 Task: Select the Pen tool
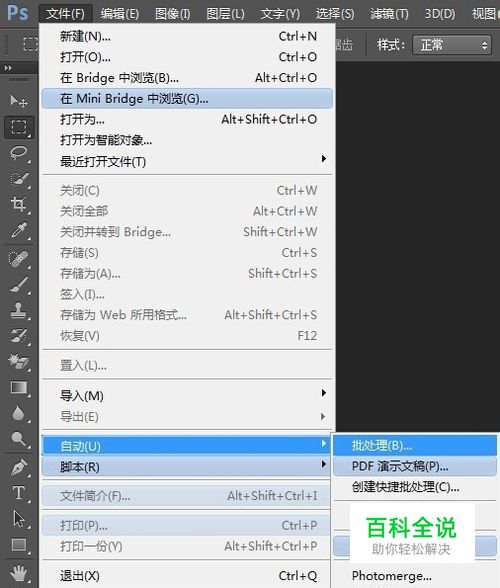click(x=19, y=467)
